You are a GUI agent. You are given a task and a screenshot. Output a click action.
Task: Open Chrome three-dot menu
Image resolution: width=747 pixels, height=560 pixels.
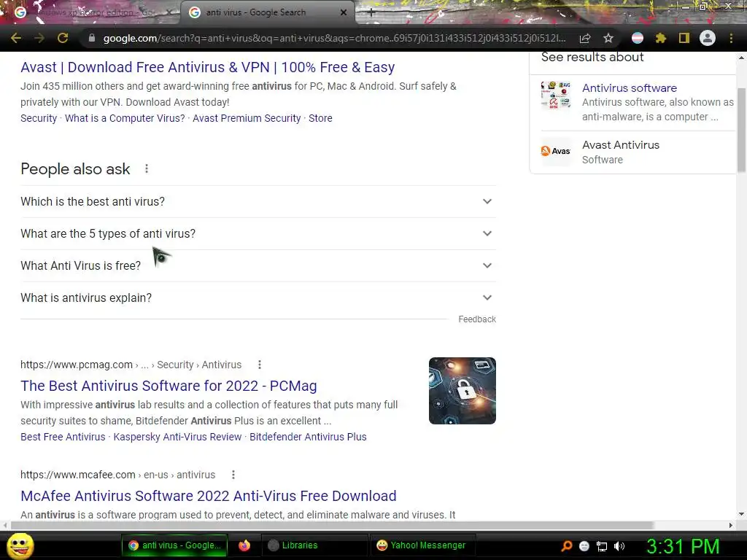pyautogui.click(x=731, y=38)
